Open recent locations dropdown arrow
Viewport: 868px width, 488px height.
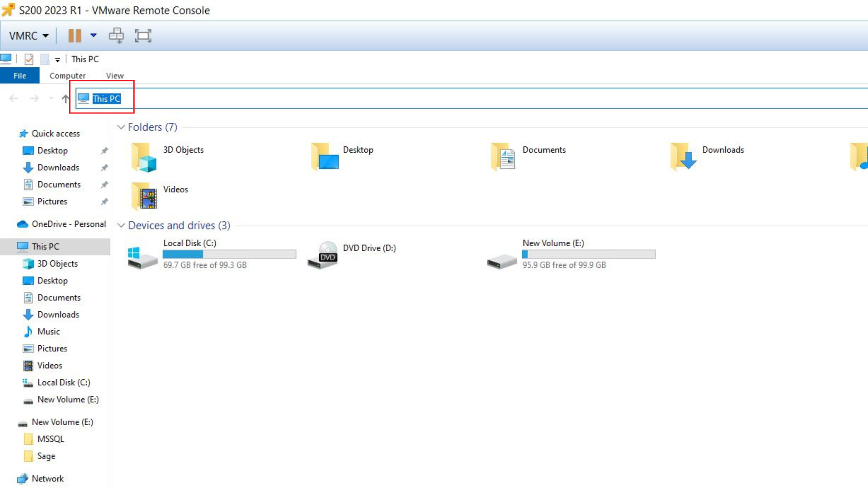pyautogui.click(x=51, y=98)
